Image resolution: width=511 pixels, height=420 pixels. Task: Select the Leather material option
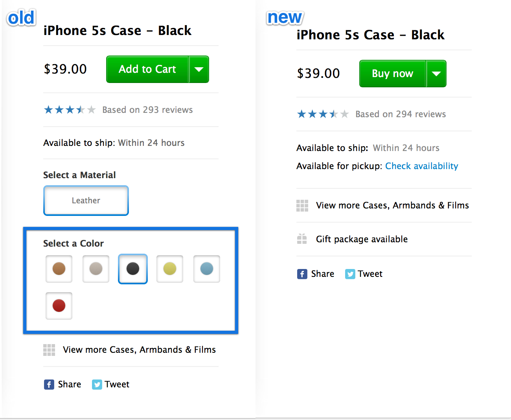(86, 201)
